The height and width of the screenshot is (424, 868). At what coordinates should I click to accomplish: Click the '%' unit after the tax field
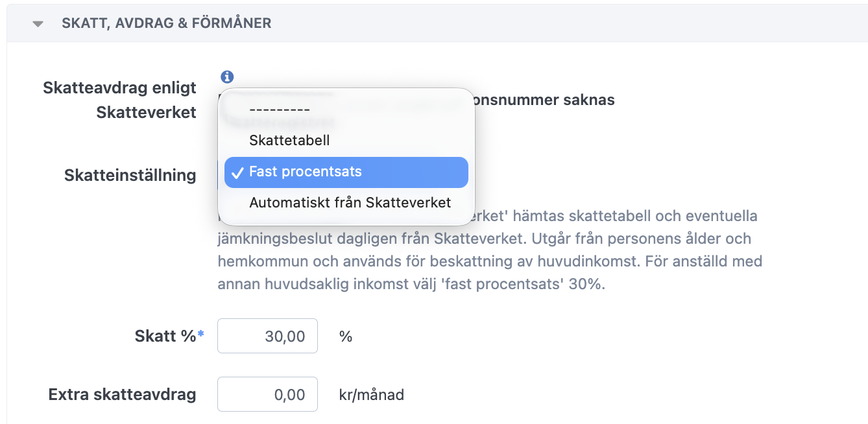pos(346,336)
